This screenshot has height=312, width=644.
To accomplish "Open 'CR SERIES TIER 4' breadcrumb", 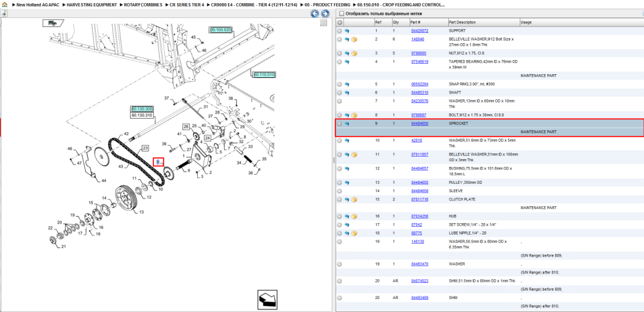I will 187,5.
